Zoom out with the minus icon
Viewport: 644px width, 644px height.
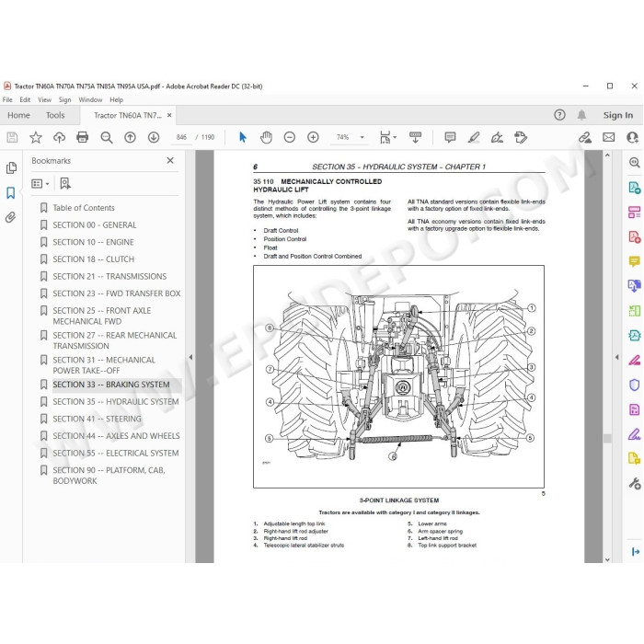(290, 137)
